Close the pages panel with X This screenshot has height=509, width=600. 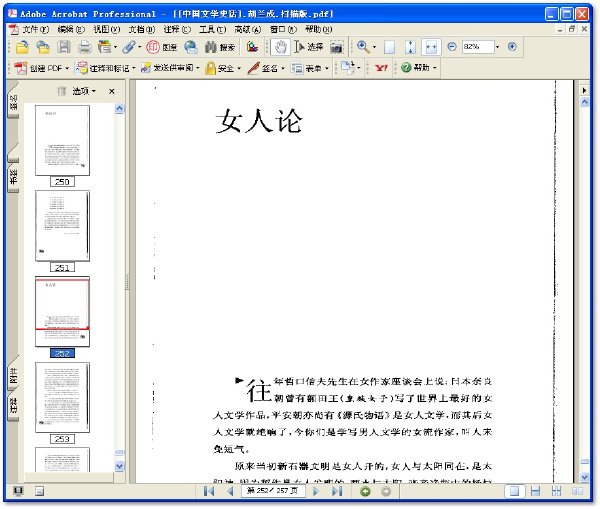(x=112, y=91)
